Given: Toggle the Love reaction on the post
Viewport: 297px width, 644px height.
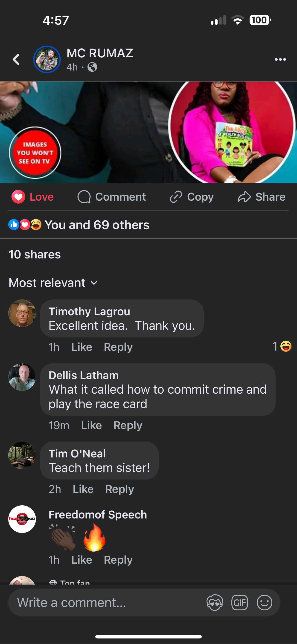Looking at the screenshot, I should [32, 197].
